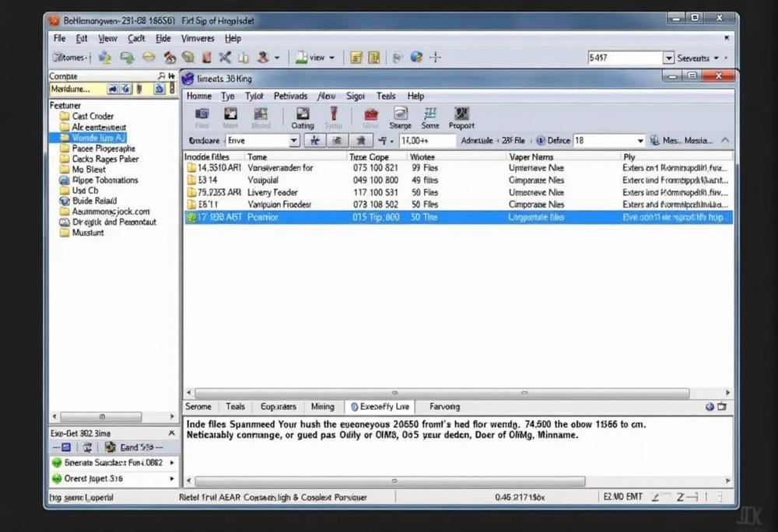Click the Find icon in the inner toolbar

[202, 114]
